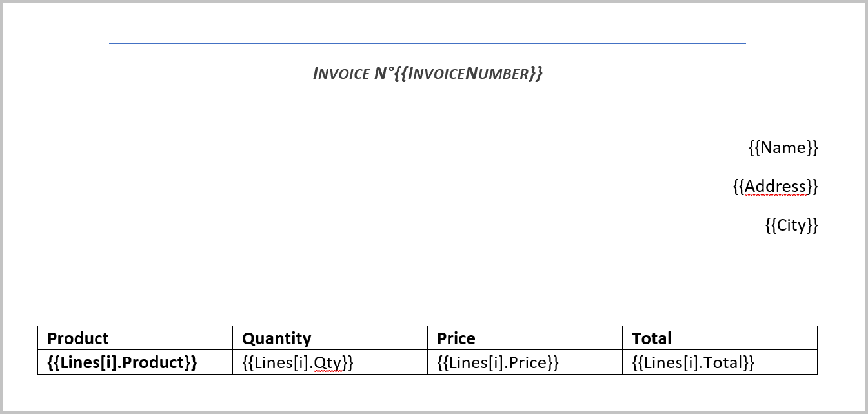The image size is (868, 414).
Task: Click the {{Address}} placeholder text
Action: tap(776, 187)
